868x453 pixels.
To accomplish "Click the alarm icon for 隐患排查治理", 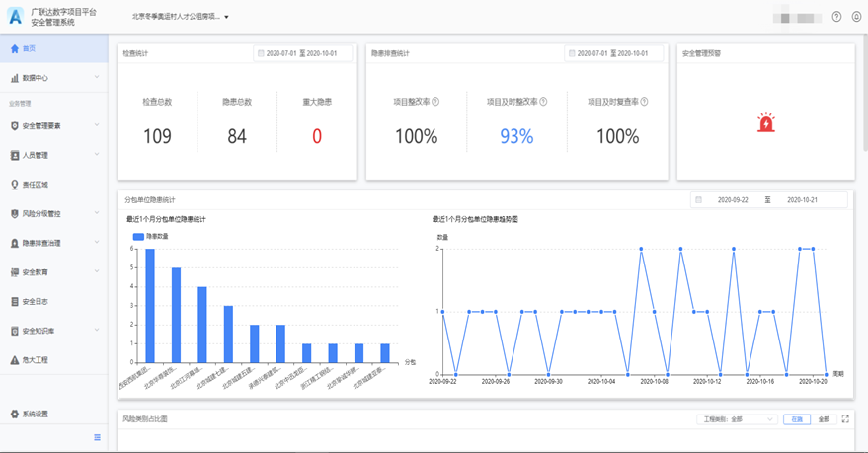I will 15,244.
